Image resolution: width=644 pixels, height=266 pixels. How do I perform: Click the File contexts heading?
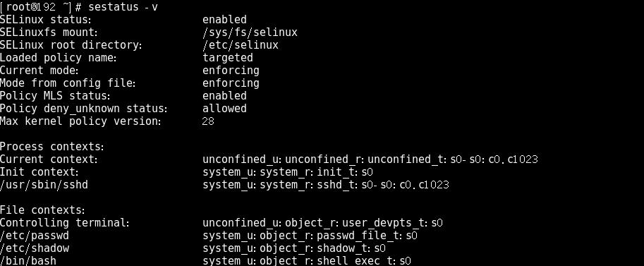coord(42,210)
